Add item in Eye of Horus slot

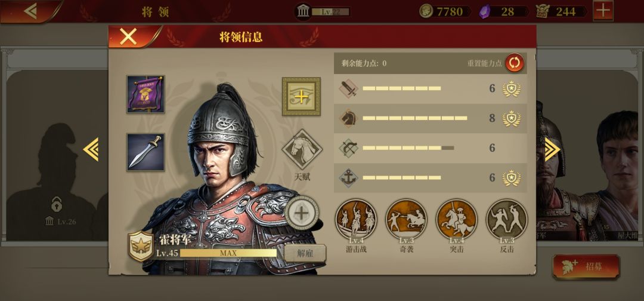tap(301, 96)
